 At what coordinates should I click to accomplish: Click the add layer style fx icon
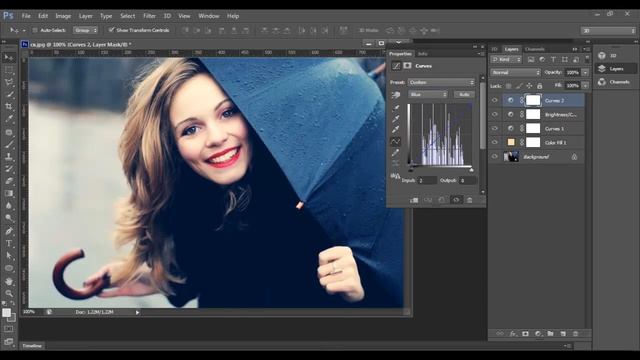tap(513, 334)
